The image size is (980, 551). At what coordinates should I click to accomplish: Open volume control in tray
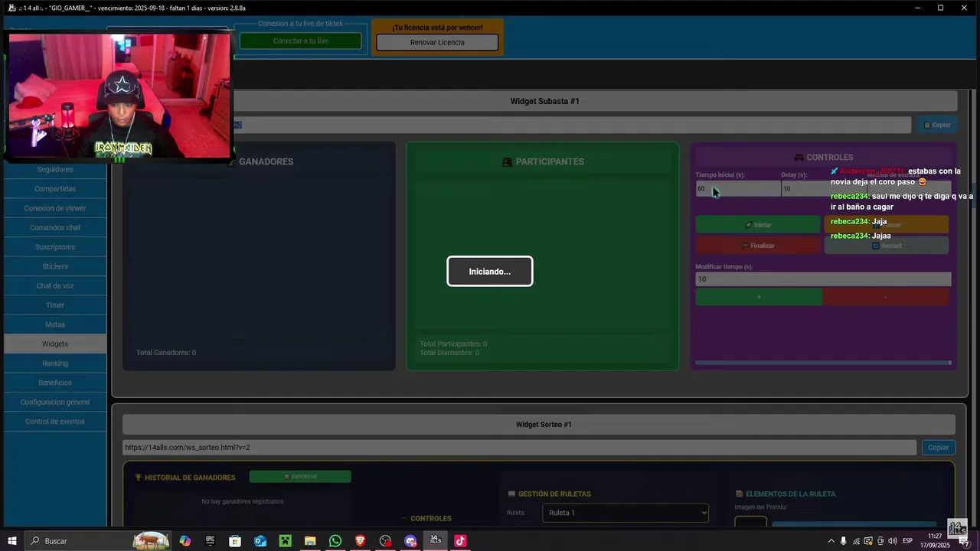click(893, 541)
